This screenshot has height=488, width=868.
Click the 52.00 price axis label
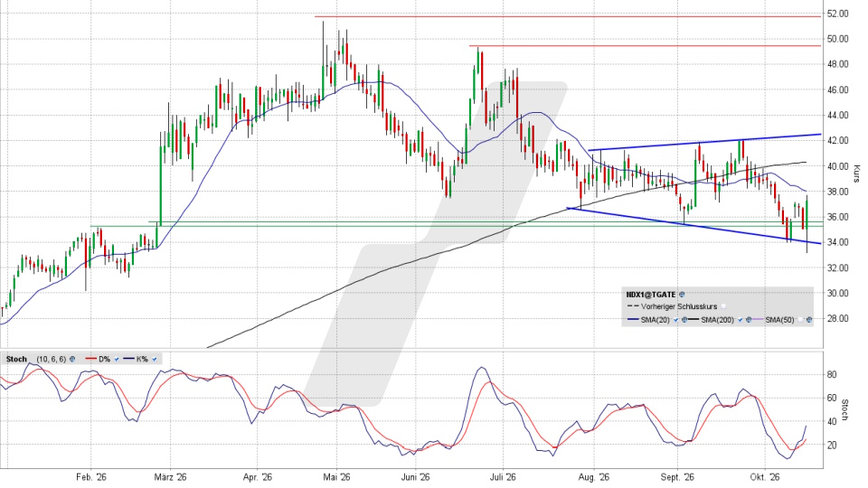(x=837, y=14)
